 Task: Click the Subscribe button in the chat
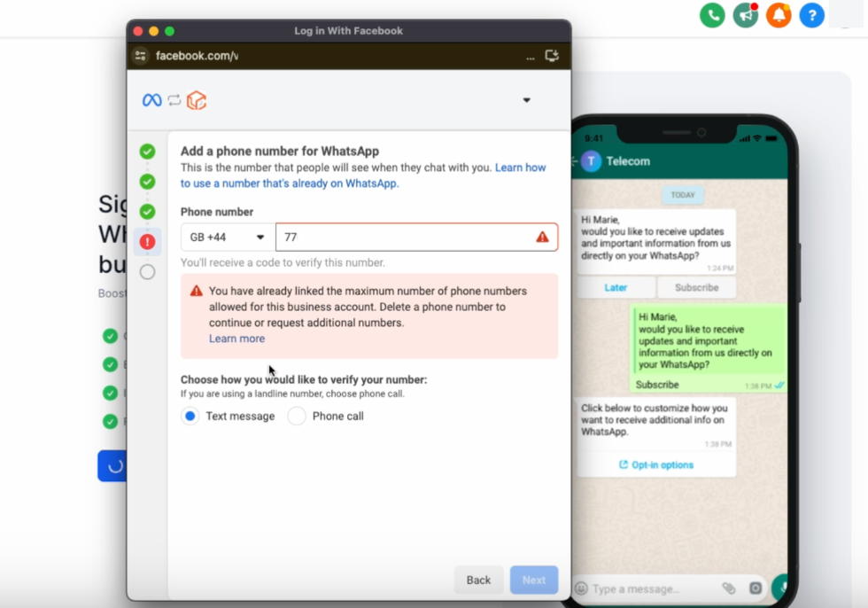(x=697, y=287)
